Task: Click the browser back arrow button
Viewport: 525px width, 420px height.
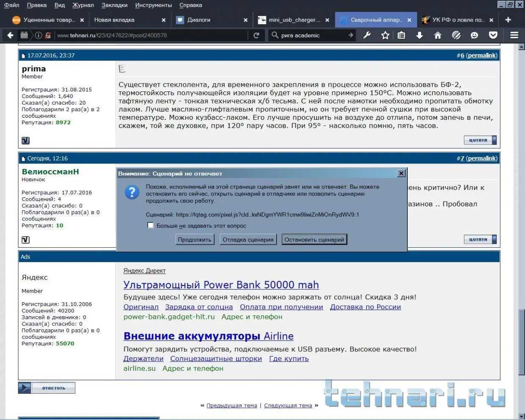Action: (x=10, y=35)
